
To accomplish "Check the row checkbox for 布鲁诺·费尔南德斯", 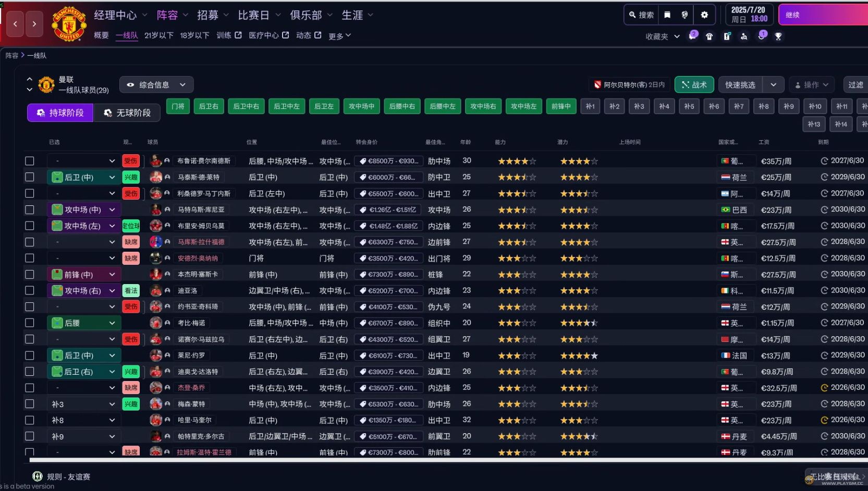I will (x=30, y=161).
